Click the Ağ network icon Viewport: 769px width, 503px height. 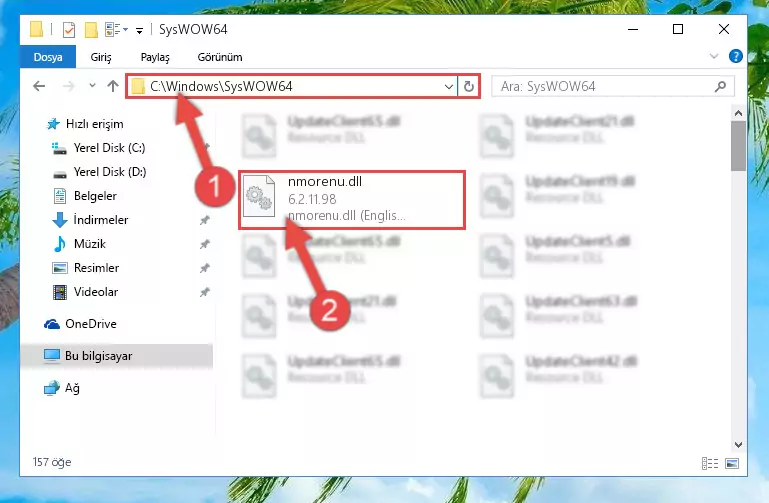pyautogui.click(x=51, y=388)
